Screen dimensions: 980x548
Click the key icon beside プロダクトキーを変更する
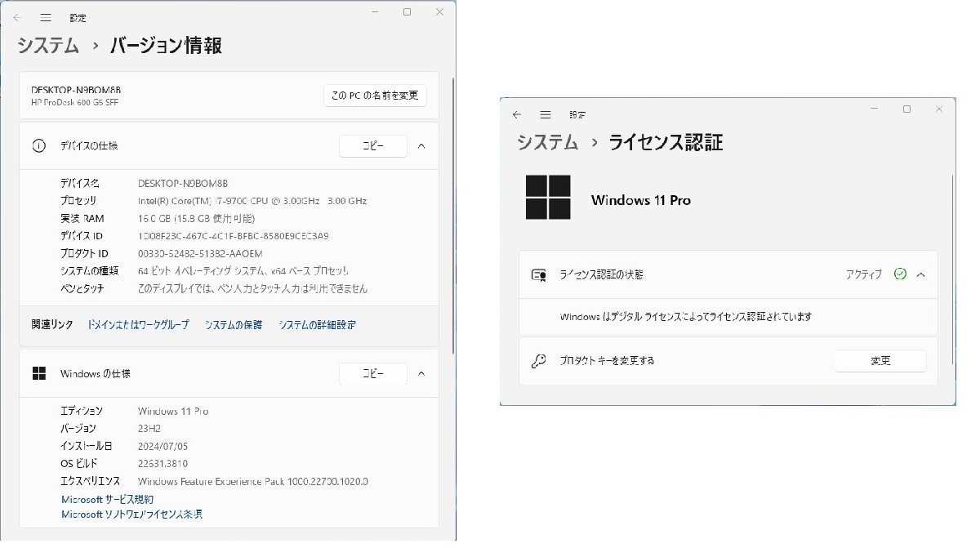[x=538, y=361]
